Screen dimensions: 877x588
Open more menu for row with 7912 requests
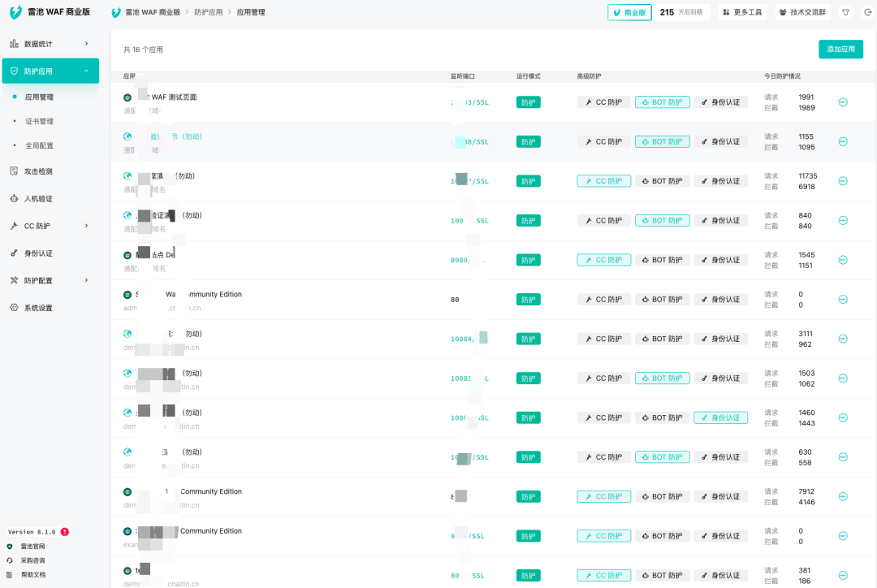click(843, 497)
